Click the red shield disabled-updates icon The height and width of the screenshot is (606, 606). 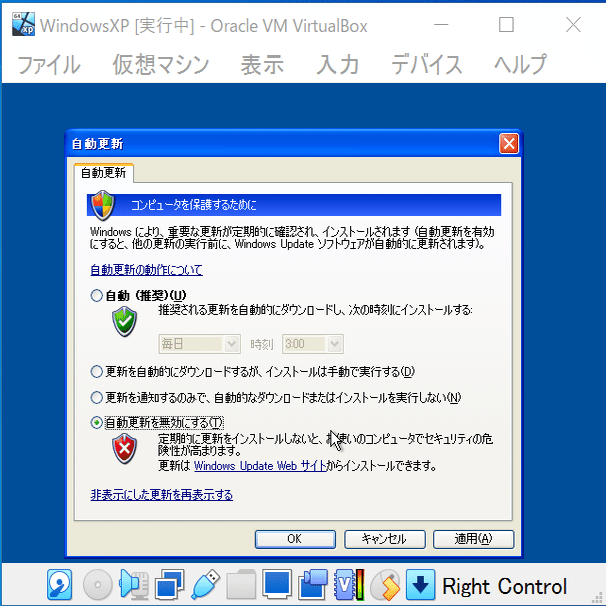tap(124, 448)
